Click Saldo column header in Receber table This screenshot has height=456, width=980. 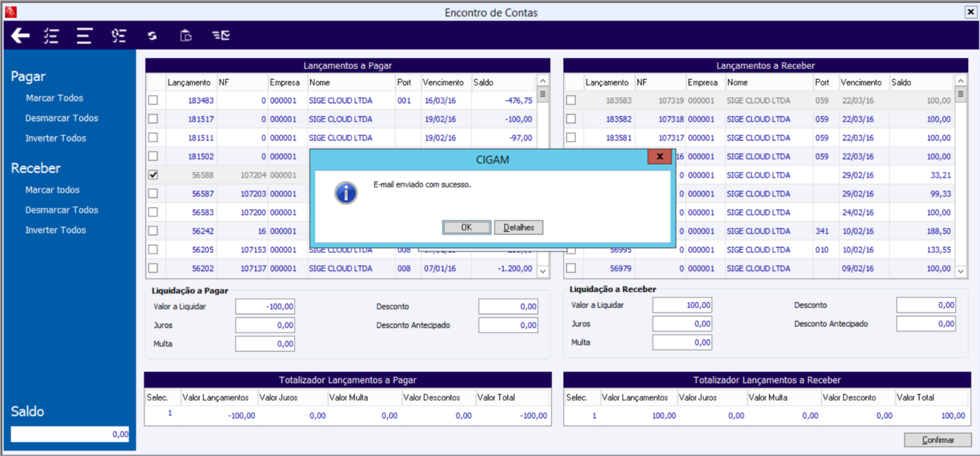pyautogui.click(x=921, y=82)
